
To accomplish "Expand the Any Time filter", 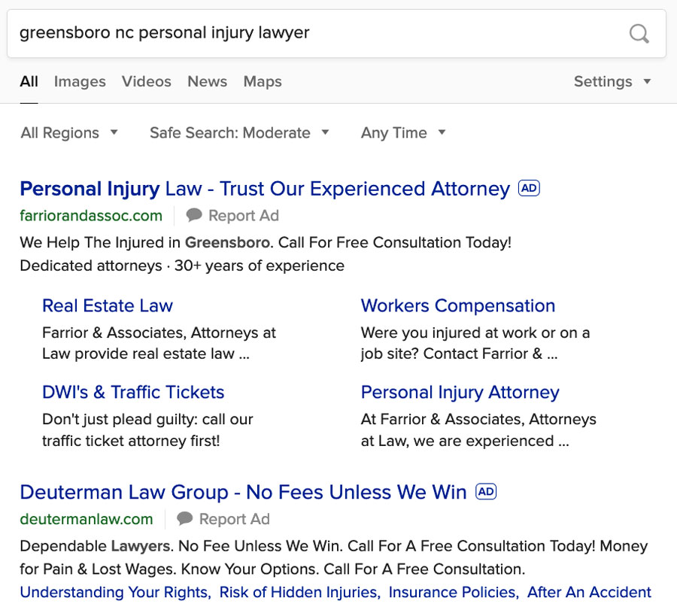I will [403, 133].
